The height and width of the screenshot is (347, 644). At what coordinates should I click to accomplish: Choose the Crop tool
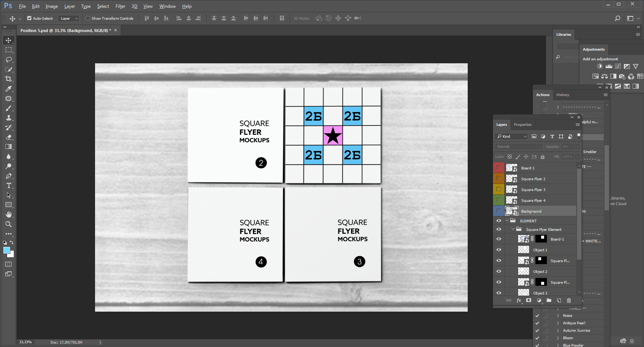click(x=8, y=79)
